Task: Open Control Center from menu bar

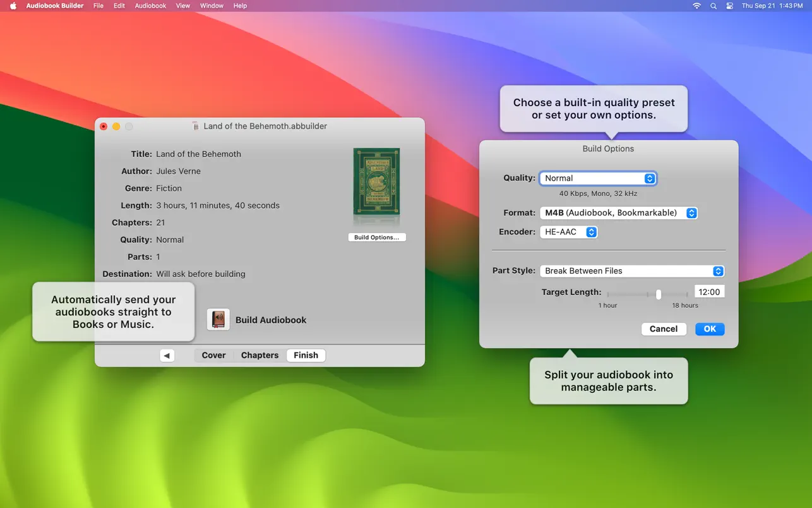Action: (729, 6)
